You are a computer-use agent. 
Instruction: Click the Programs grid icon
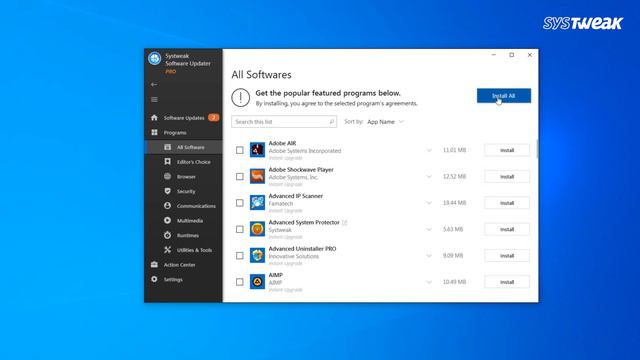pyautogui.click(x=154, y=132)
